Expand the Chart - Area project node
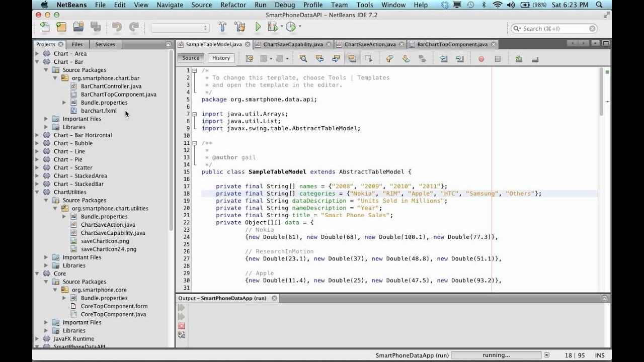This screenshot has height=362, width=644. pyautogui.click(x=37, y=54)
